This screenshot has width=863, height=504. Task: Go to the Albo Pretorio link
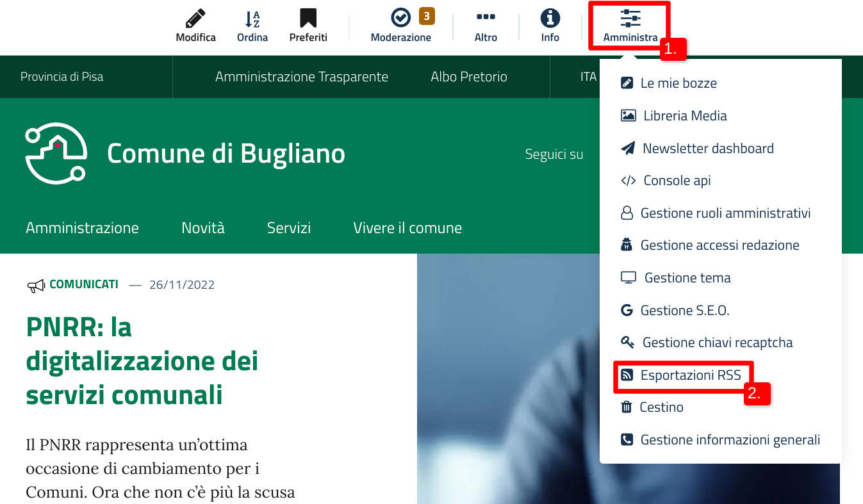(x=469, y=77)
